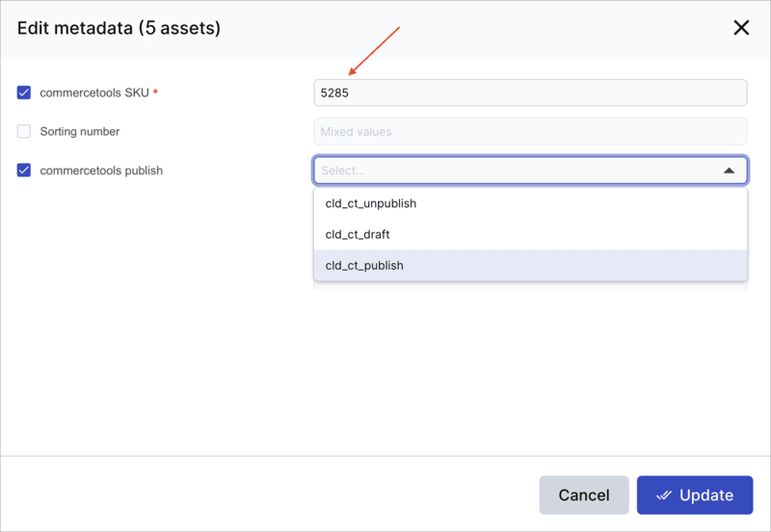Uncheck the commercetools publish checkbox
This screenshot has height=532, width=771.
pyautogui.click(x=23, y=171)
